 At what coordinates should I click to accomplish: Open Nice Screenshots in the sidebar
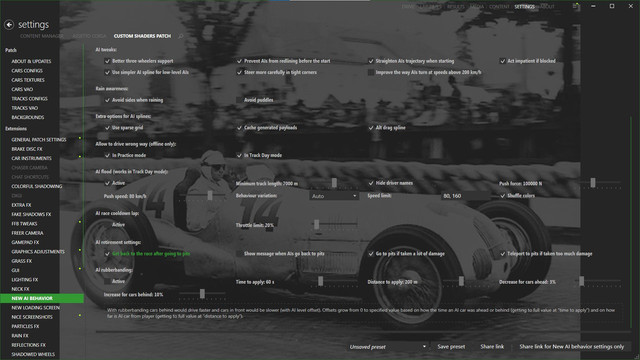(32, 317)
